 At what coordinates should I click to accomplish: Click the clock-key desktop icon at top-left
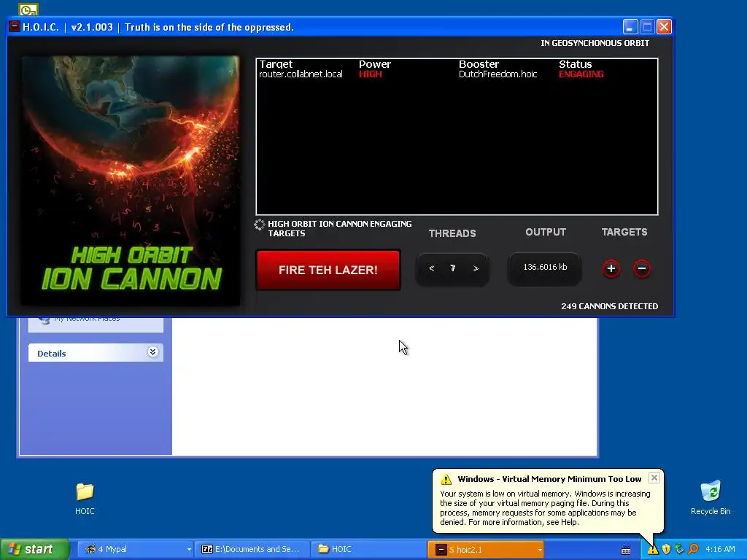(x=28, y=9)
